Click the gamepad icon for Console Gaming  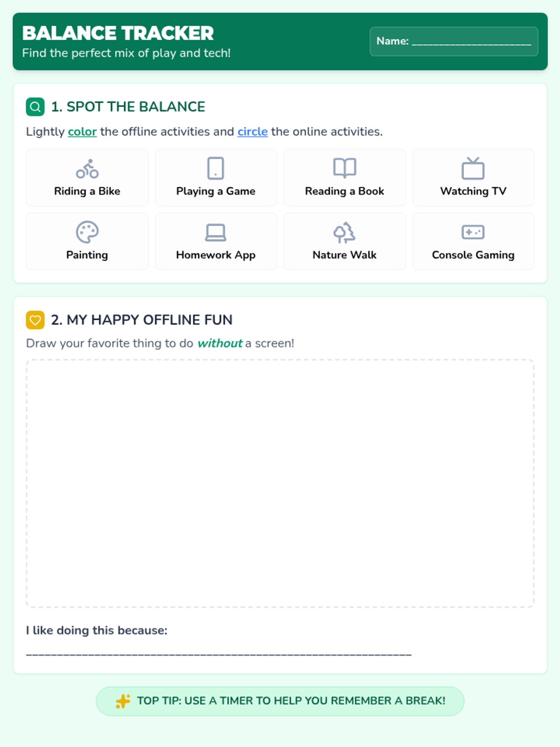473,232
